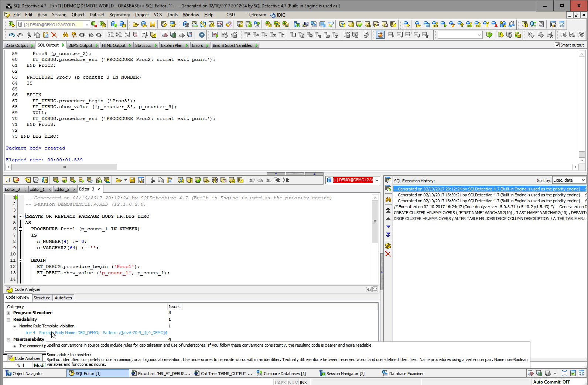
Task: Toggle the debugger bug icon in the toolbar
Action: click(380, 35)
